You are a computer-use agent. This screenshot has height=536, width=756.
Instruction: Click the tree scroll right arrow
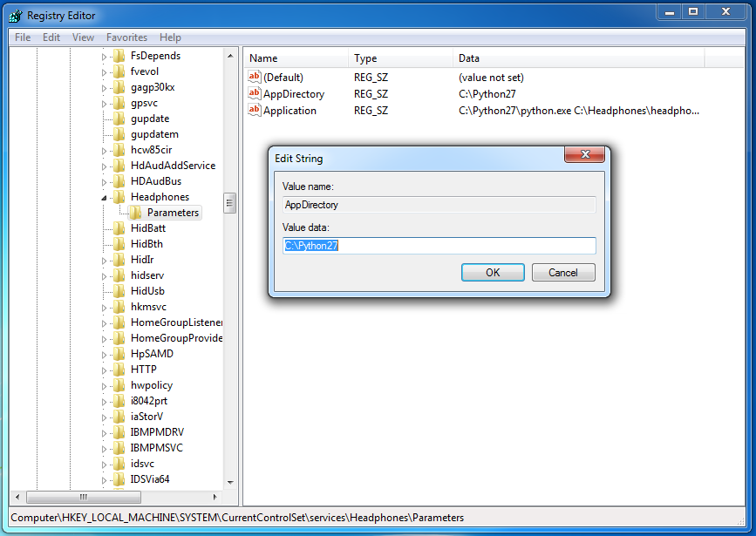click(x=215, y=497)
